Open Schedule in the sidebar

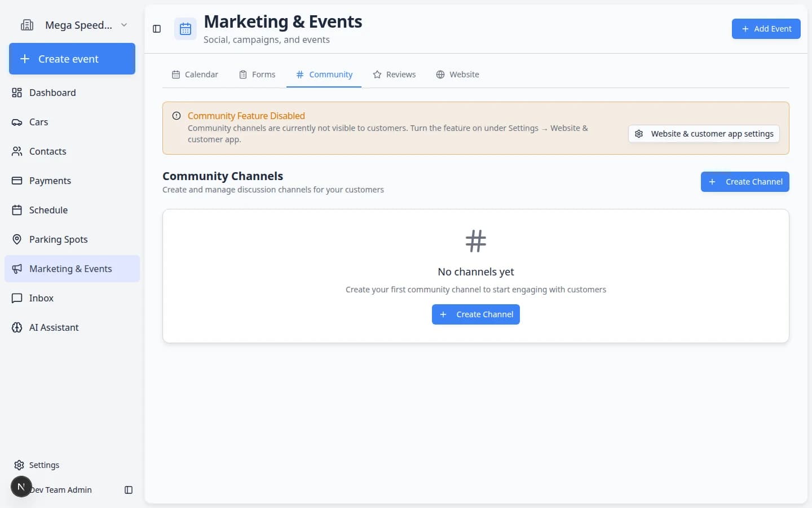coord(72,210)
